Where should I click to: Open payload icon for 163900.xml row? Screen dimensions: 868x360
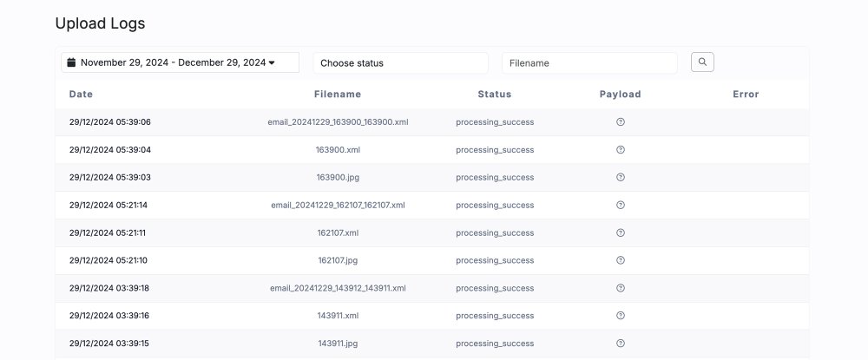point(620,150)
